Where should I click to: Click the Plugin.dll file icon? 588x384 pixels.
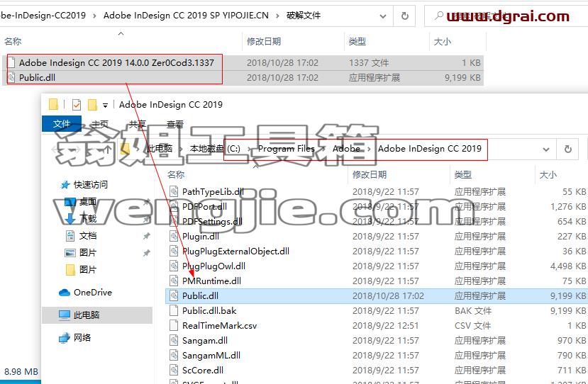click(x=174, y=237)
